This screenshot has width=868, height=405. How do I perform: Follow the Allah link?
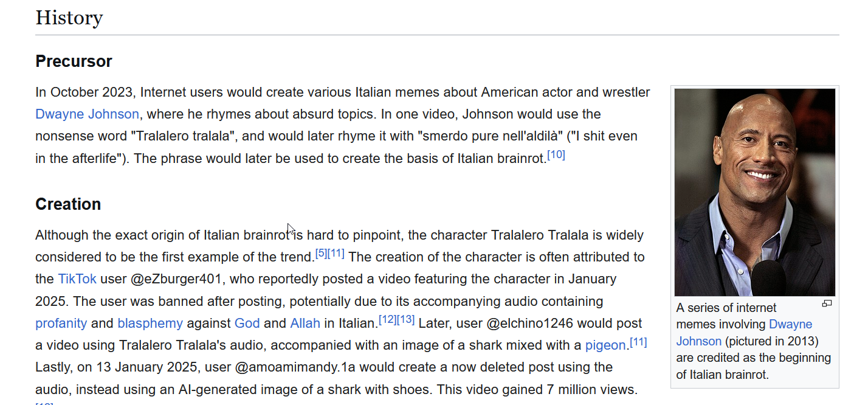(305, 324)
